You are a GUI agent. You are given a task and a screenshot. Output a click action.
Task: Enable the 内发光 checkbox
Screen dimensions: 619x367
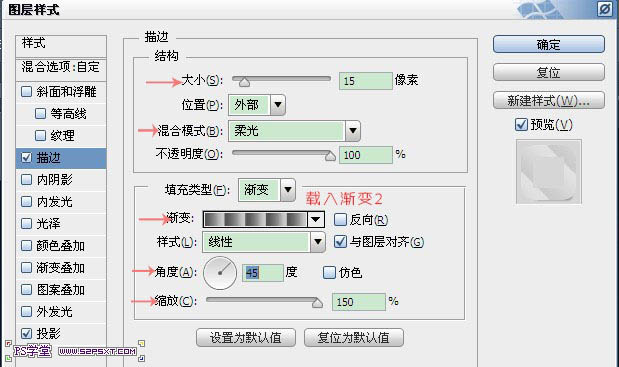[x=26, y=202]
